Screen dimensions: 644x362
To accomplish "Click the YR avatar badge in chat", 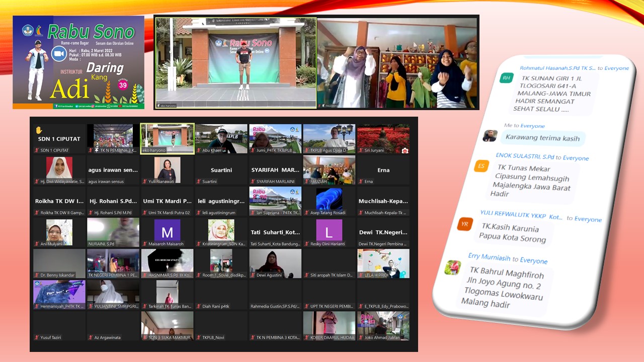I will click(x=464, y=224).
